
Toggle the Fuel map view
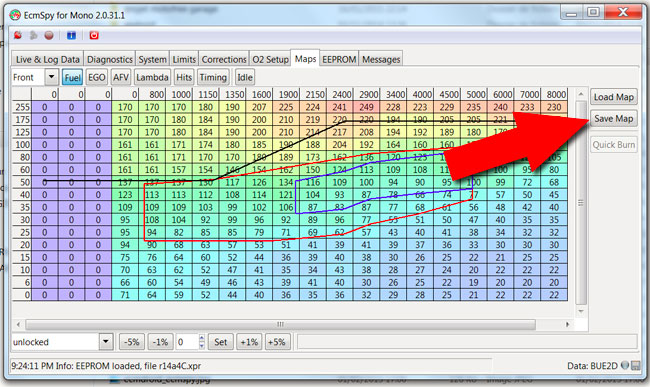coord(73,77)
